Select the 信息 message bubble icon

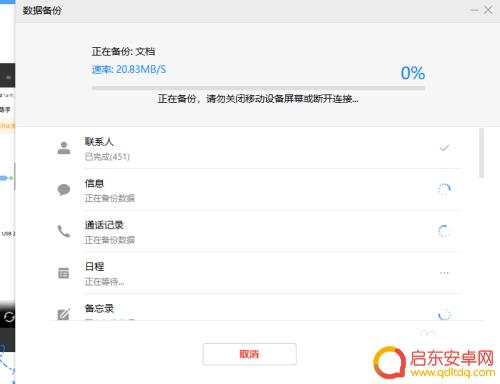point(64,190)
